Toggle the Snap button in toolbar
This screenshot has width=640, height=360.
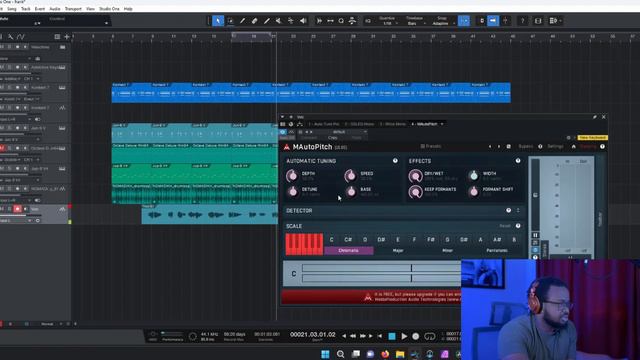coord(464,21)
